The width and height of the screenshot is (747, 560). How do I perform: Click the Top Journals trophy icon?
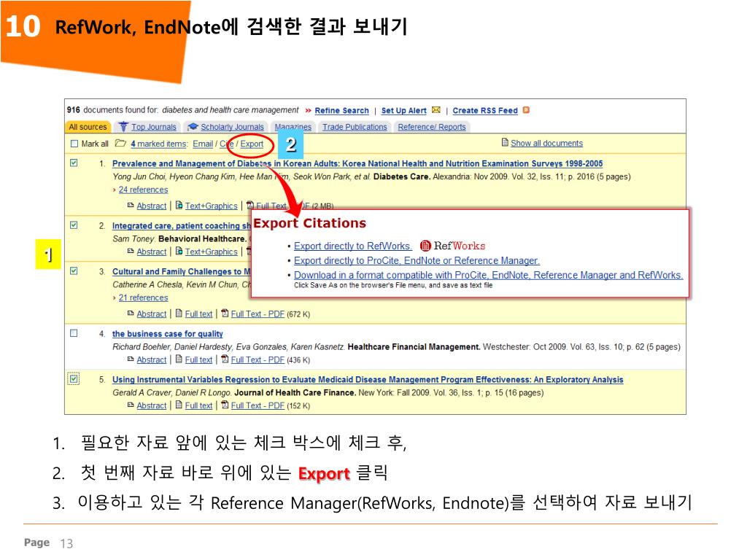124,126
